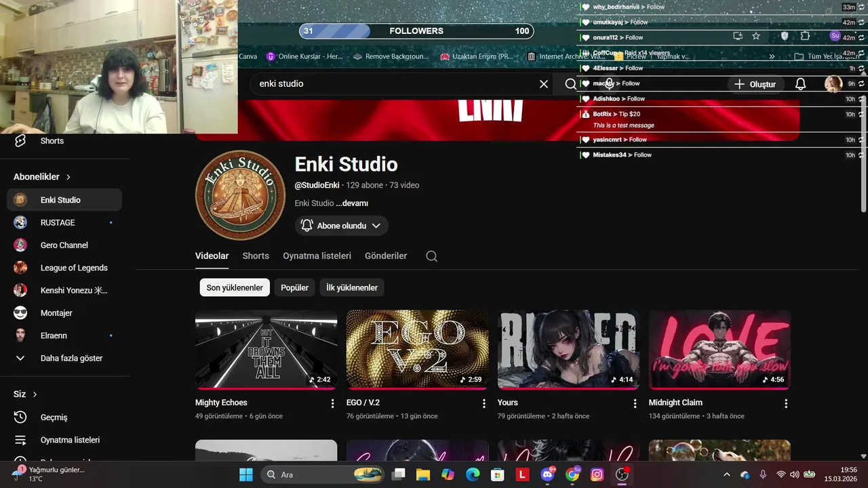Open the purple 'Su' browser profile
Viewport: 868px width, 488px height.
tap(835, 36)
